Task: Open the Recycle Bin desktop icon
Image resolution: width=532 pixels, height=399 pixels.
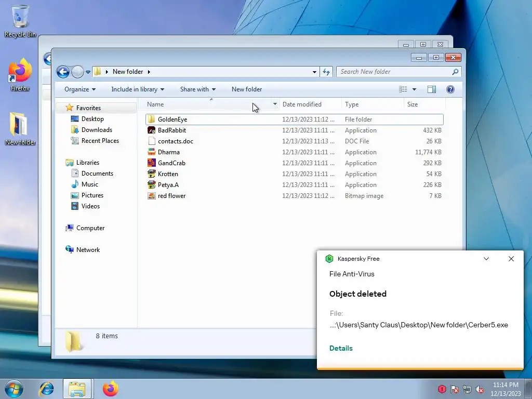Action: pos(20,21)
